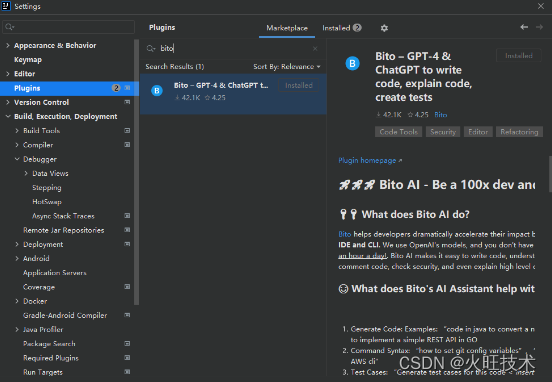Open Stepping debugger settings
This screenshot has width=552, height=382.
[x=47, y=188]
